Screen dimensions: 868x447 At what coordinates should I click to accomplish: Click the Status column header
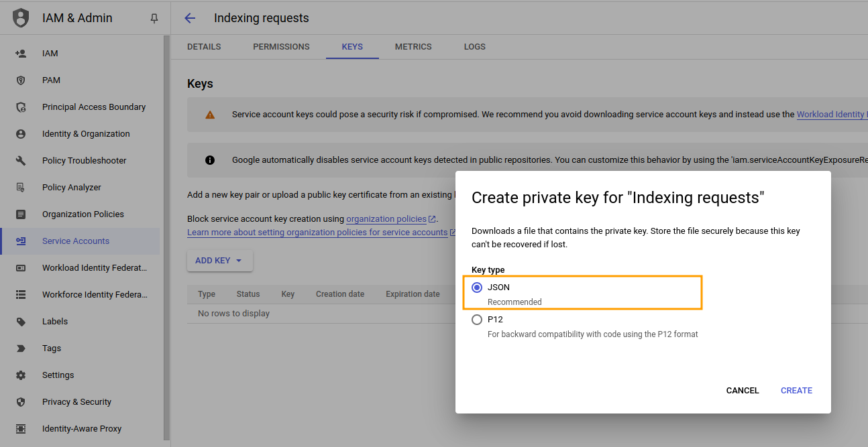[248, 294]
